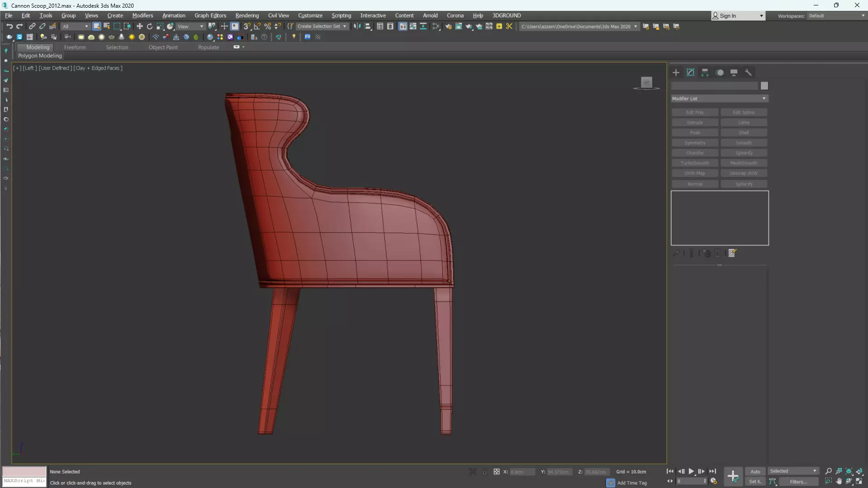This screenshot has width=868, height=488.
Task: Toggle the 3D Snaps button
Action: click(x=247, y=26)
